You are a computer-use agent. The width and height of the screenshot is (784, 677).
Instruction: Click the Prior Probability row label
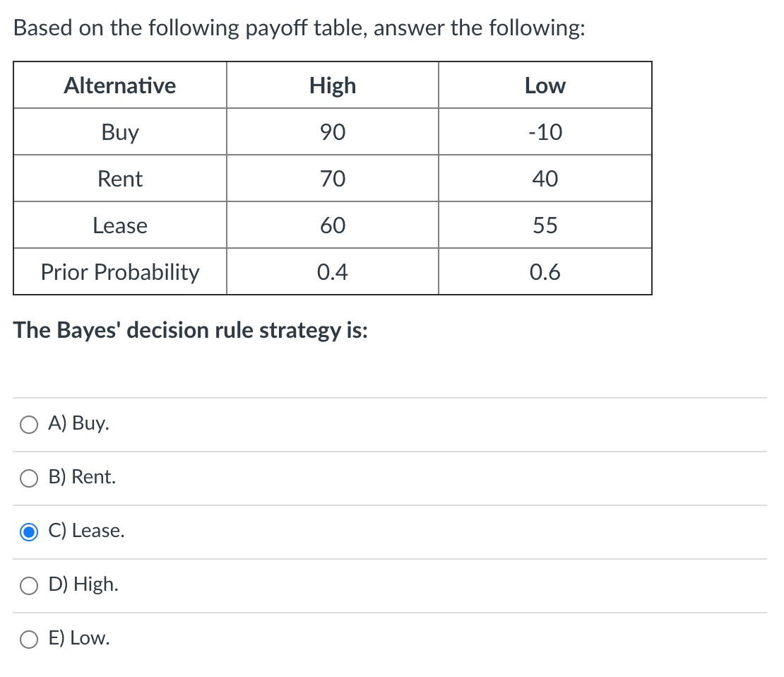[119, 272]
